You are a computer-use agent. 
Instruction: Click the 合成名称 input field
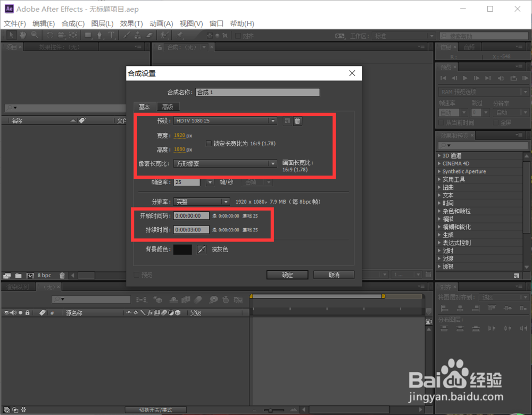(257, 92)
